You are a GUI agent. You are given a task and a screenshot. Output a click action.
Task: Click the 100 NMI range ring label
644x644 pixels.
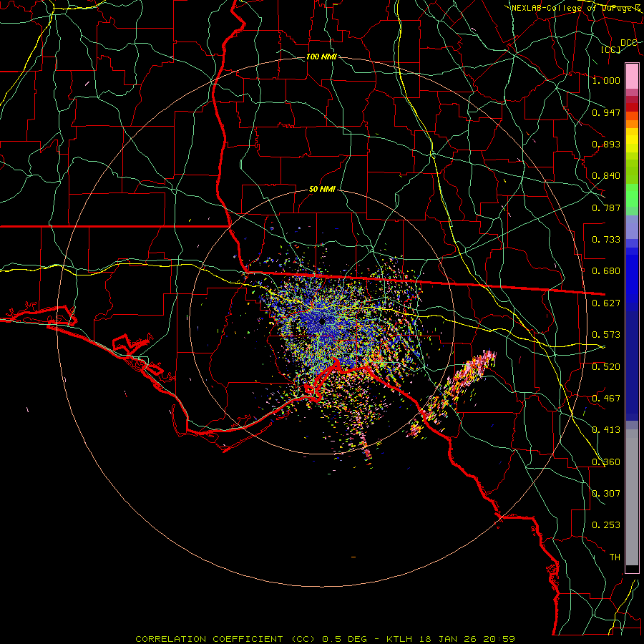321,57
